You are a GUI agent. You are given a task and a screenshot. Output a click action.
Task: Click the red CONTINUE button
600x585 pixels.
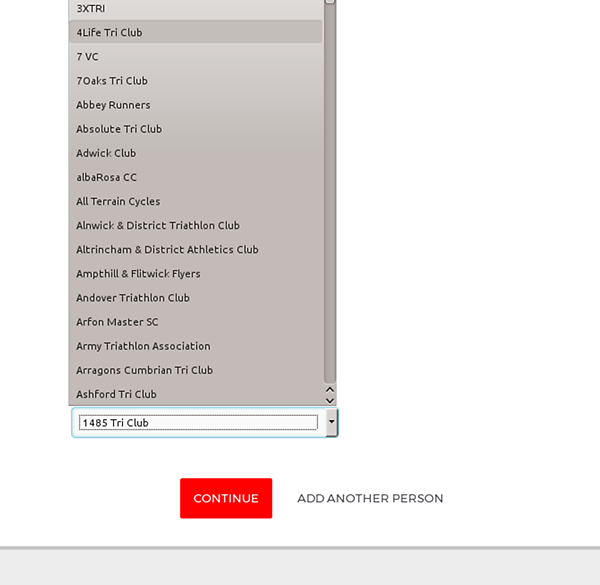(x=226, y=498)
